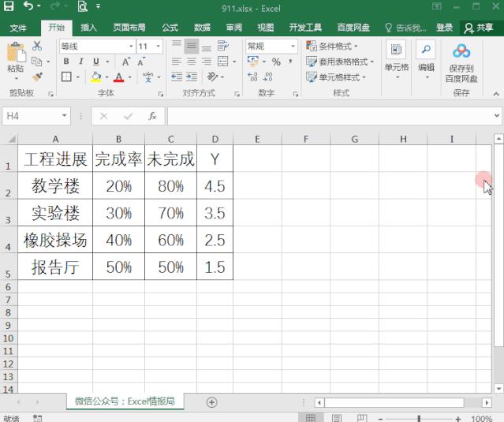504x422 pixels.
Task: Expand the 单元格 cells group
Action: click(x=397, y=61)
